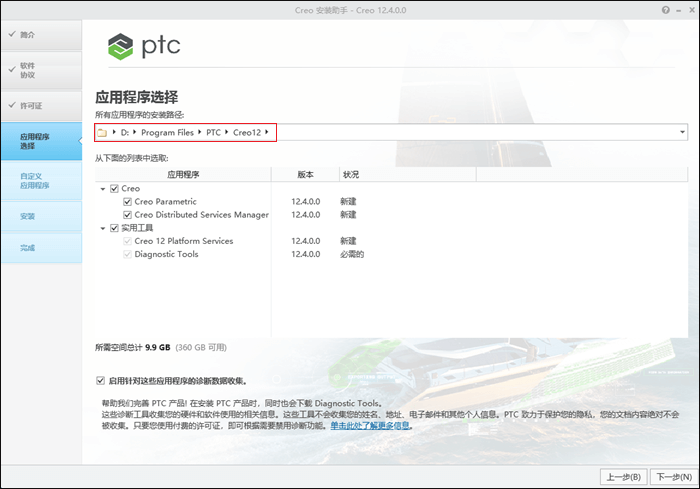Select the Creo 12 Platform Services label
Image resolution: width=700 pixels, height=489 pixels.
click(x=183, y=241)
